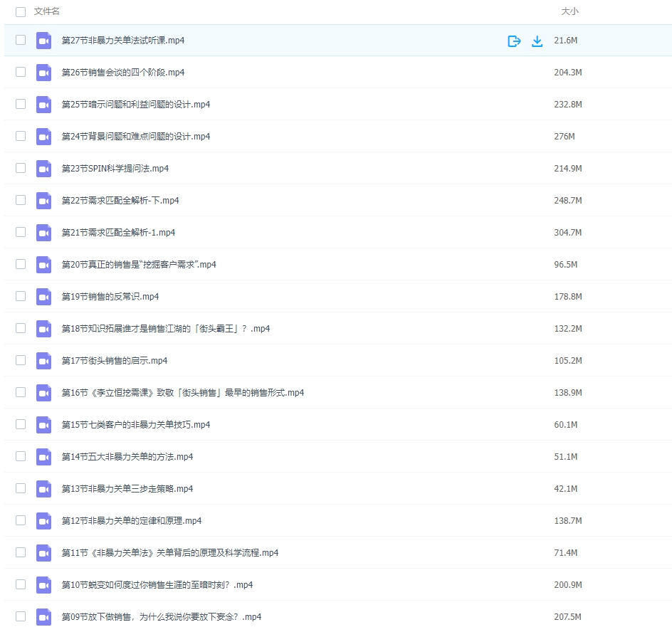
Task: Click the video icon next to 第12节非暴力关单的定律和原理
Action: [43, 520]
